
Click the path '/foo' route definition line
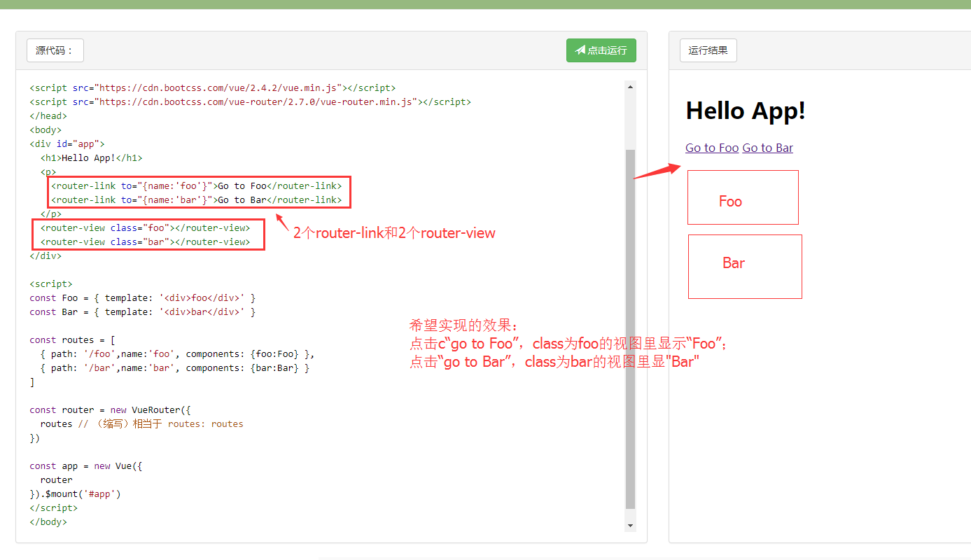tap(178, 353)
